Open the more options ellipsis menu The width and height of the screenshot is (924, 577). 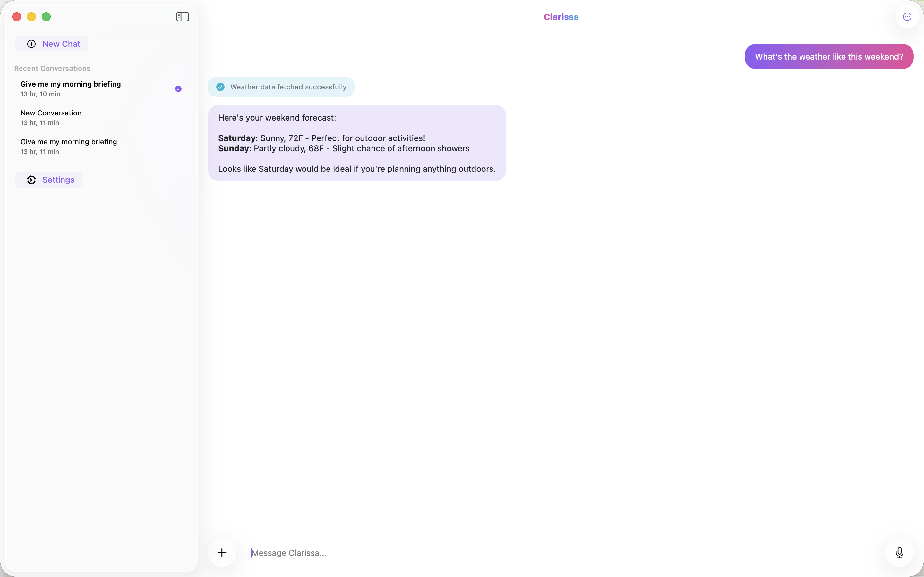click(x=907, y=16)
